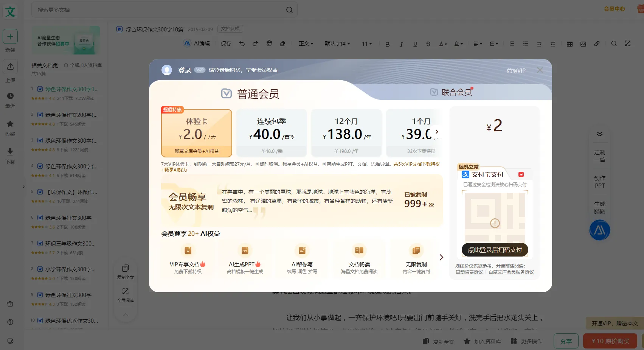Viewport: 644px width, 350px height.
Task: Open the 正文 paragraph style dropdown
Action: tap(306, 44)
